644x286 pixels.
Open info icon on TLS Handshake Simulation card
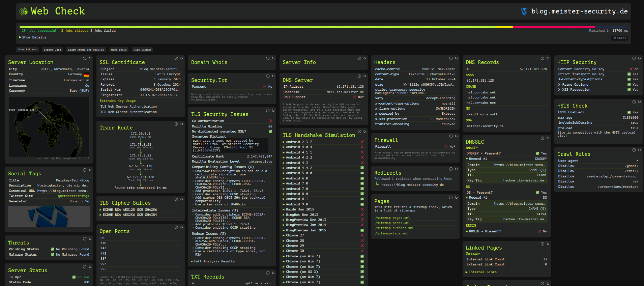(359, 132)
